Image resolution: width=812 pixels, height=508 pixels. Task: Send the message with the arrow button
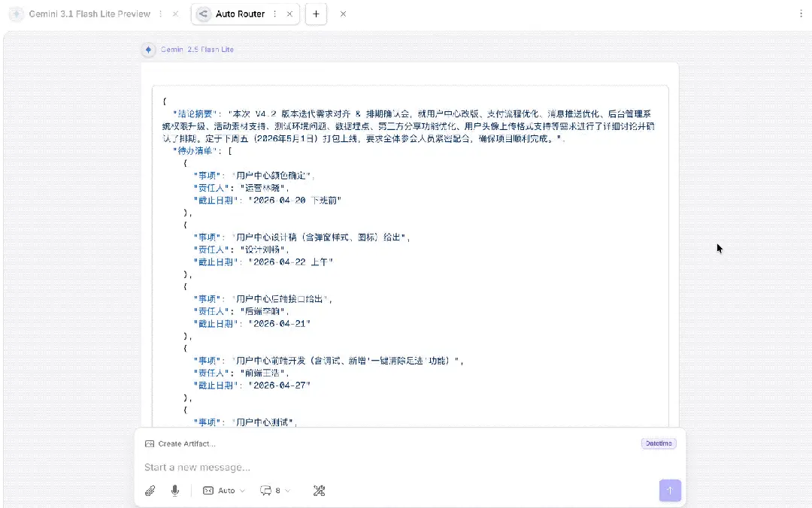click(669, 490)
